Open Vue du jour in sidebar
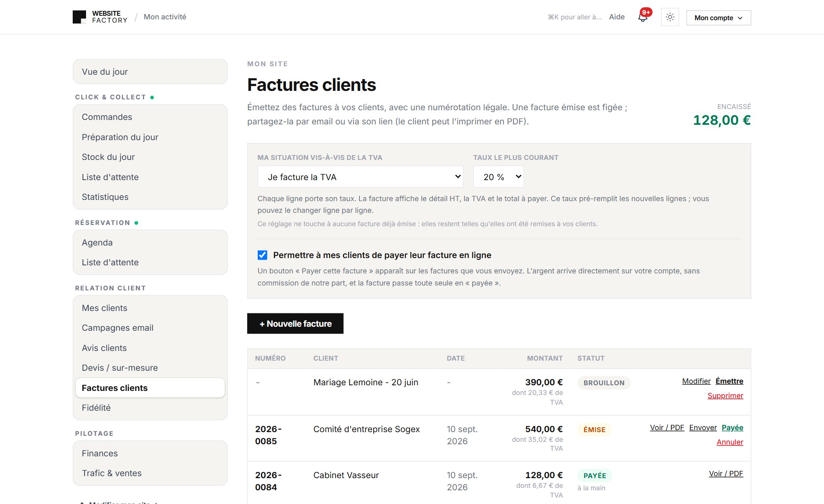This screenshot has height=504, width=824. tap(150, 72)
